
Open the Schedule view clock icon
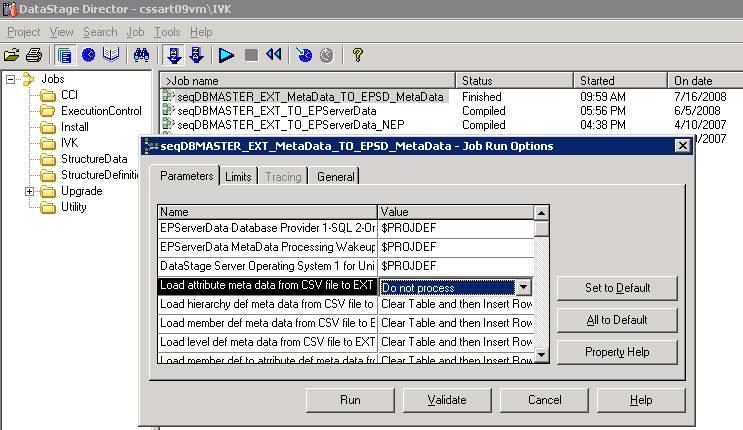tap(89, 55)
